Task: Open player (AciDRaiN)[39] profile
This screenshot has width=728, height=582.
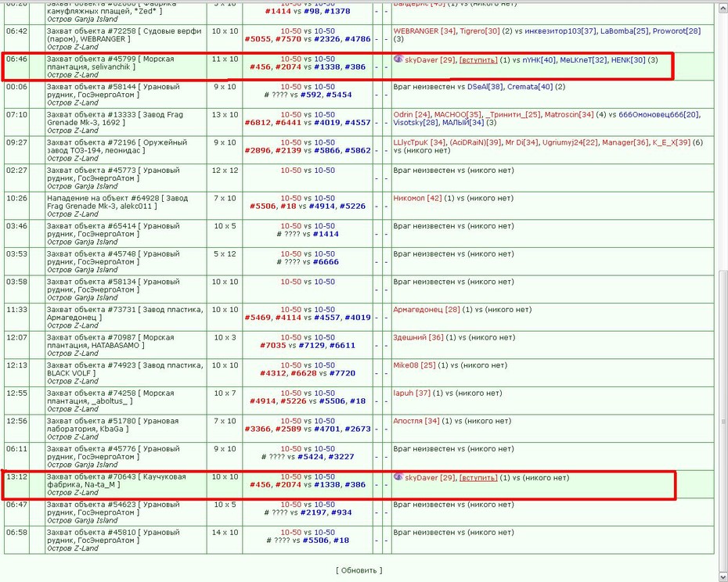Action: pyautogui.click(x=475, y=142)
